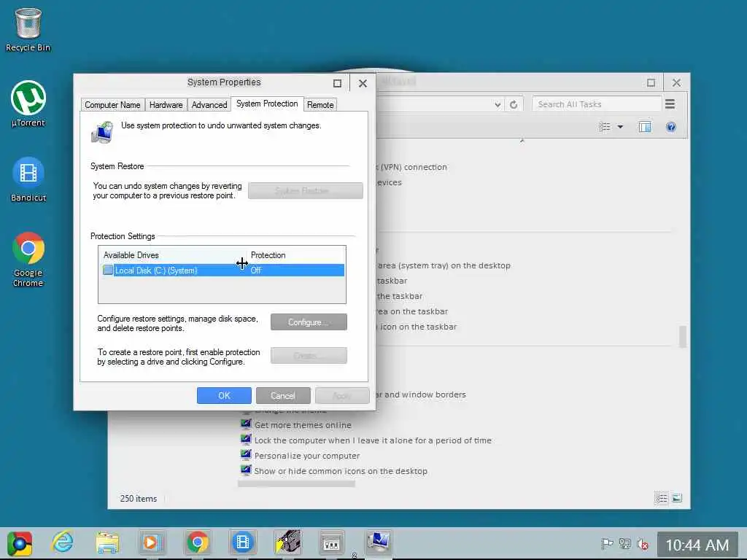Switch to Computer Name tab
This screenshot has height=560, width=747.
[x=112, y=105]
